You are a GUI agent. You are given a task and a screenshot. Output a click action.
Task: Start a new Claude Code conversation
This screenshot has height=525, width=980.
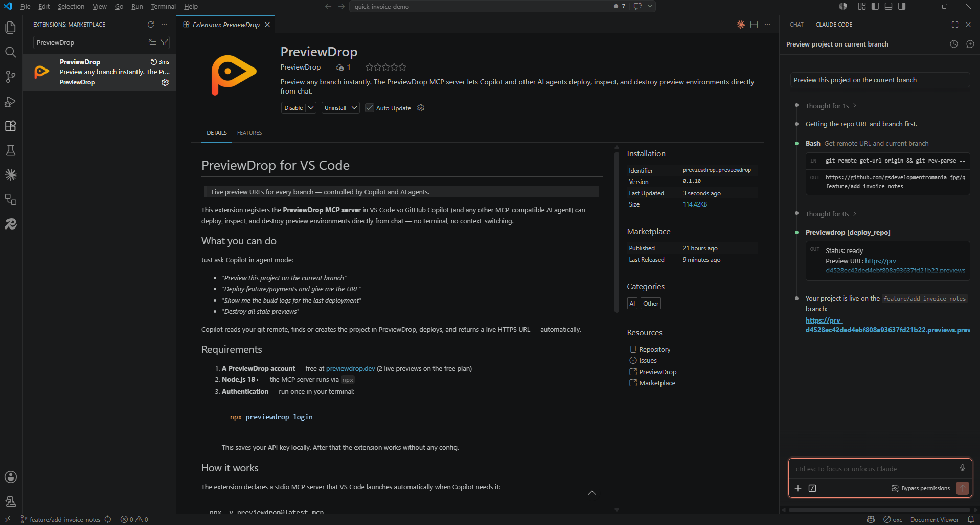point(970,44)
